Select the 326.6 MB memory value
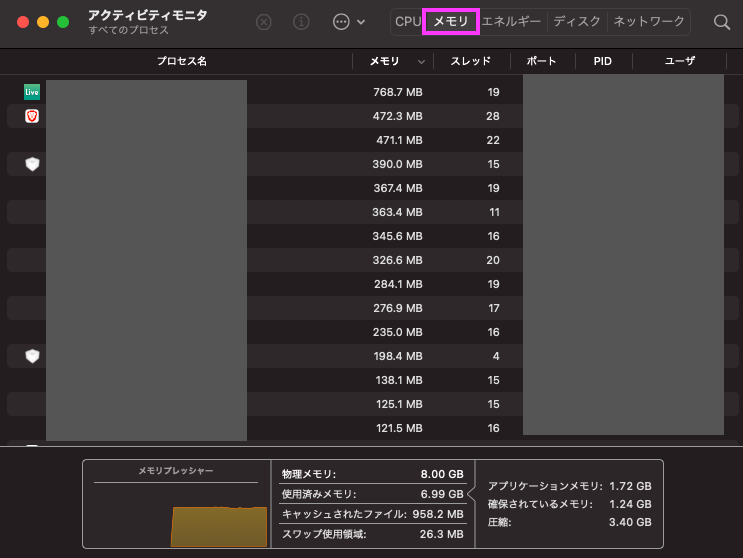The height and width of the screenshot is (558, 743). pos(398,260)
